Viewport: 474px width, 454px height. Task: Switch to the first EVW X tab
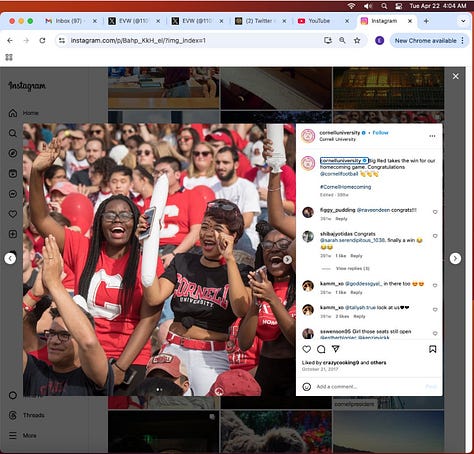(x=134, y=21)
